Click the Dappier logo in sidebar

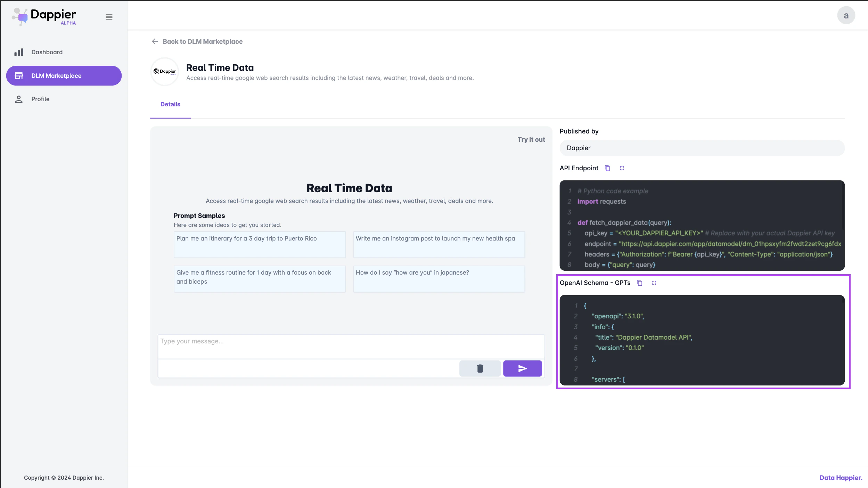(44, 17)
